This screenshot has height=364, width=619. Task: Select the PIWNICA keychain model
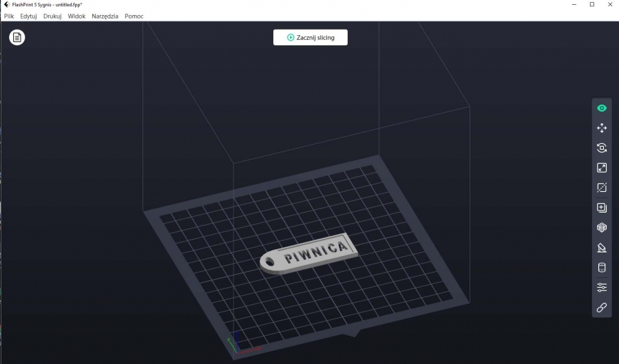[308, 253]
